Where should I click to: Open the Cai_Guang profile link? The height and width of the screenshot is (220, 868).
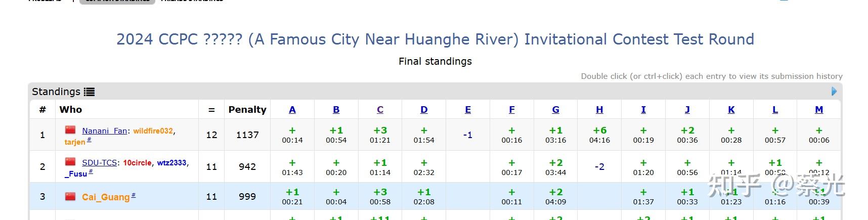point(106,197)
